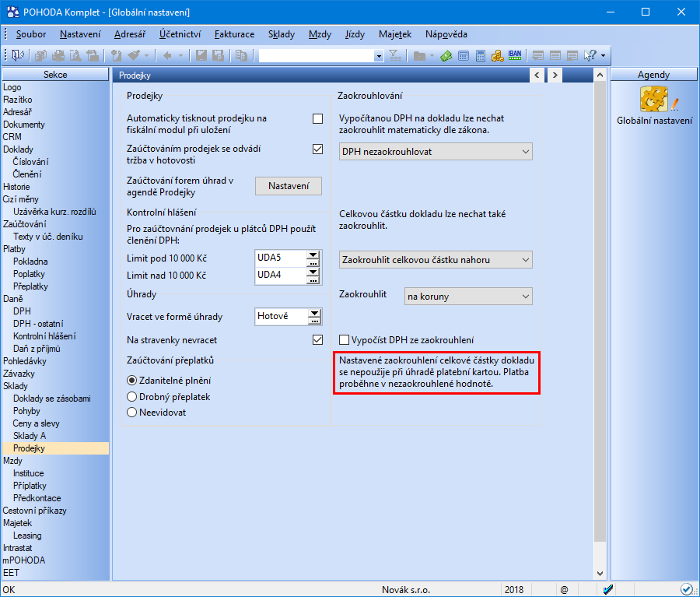Click the first grey note icon after IBAN

[538, 55]
